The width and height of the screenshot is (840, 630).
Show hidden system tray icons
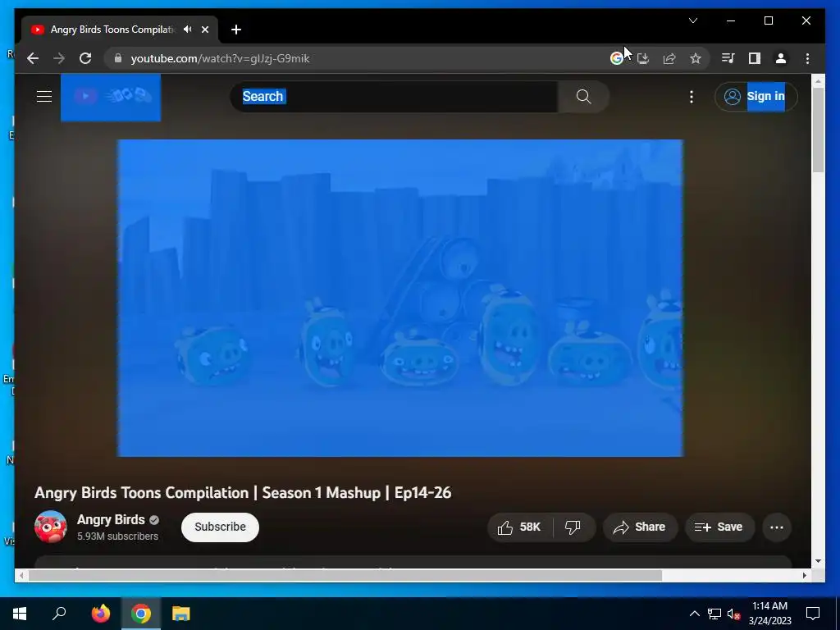click(x=694, y=614)
